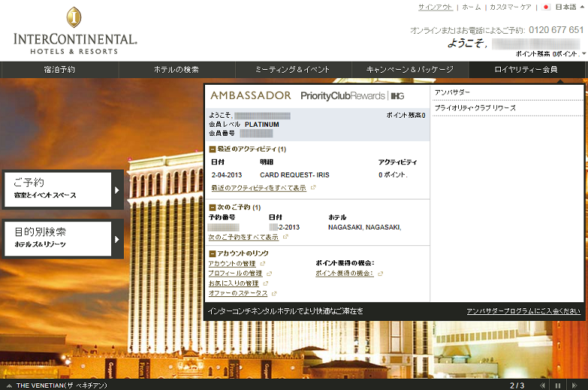Image resolution: width=588 pixels, height=390 pixels.
Task: Open the お気に入りの管理 link
Action: (x=234, y=283)
